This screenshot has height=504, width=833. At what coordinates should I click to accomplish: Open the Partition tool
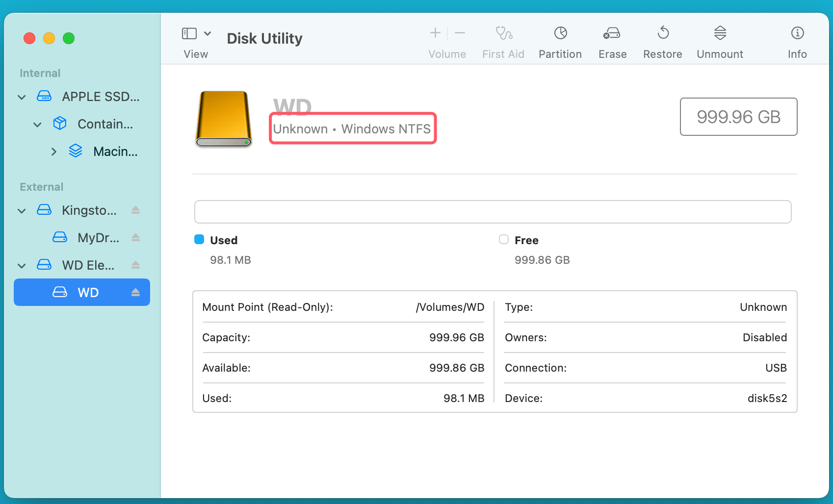click(560, 33)
